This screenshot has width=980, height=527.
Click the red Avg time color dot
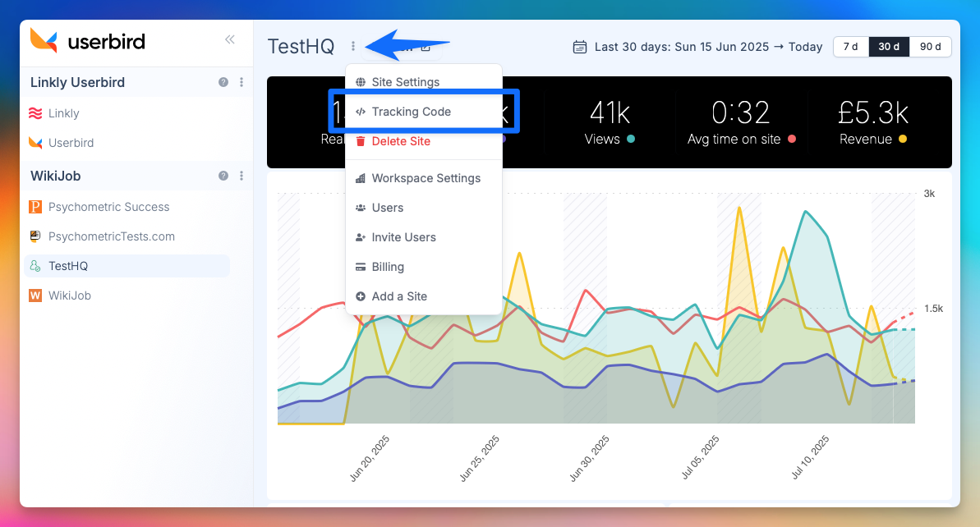[792, 140]
